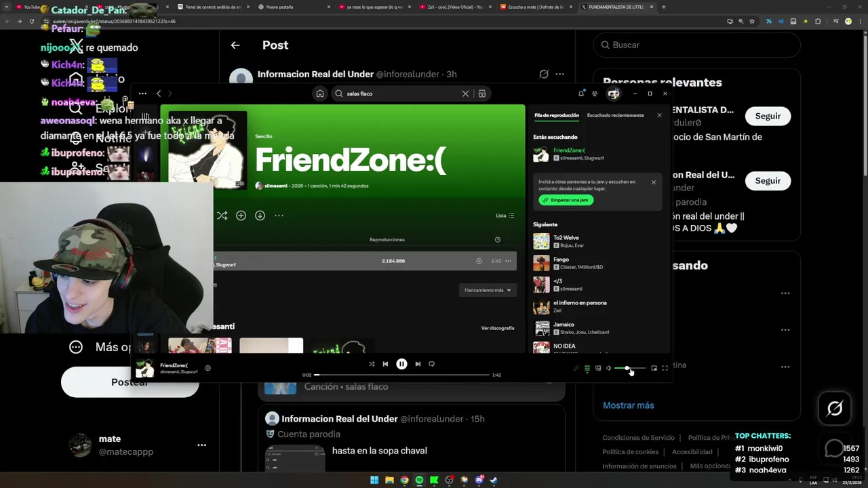Open Windows Start menu

(x=374, y=480)
